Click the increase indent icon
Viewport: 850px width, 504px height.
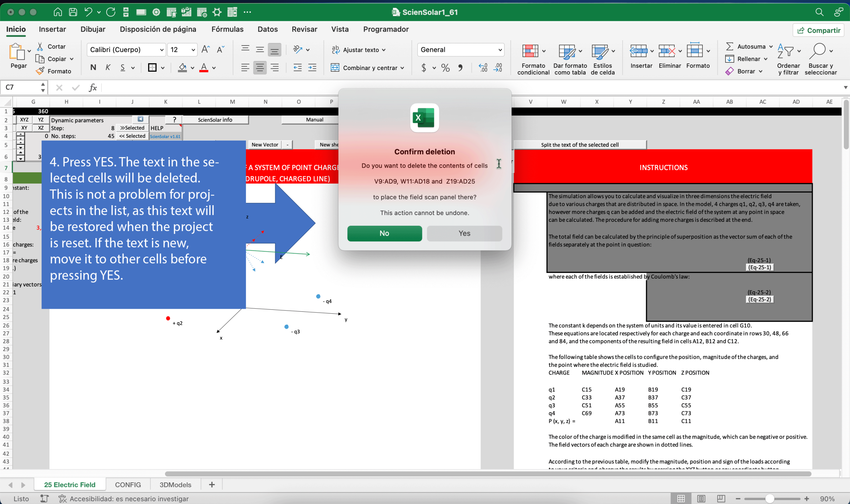(312, 68)
